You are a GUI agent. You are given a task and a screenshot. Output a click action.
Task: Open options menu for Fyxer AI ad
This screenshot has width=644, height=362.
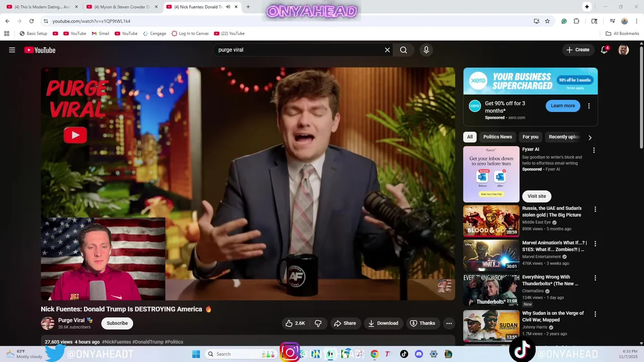coord(594,150)
